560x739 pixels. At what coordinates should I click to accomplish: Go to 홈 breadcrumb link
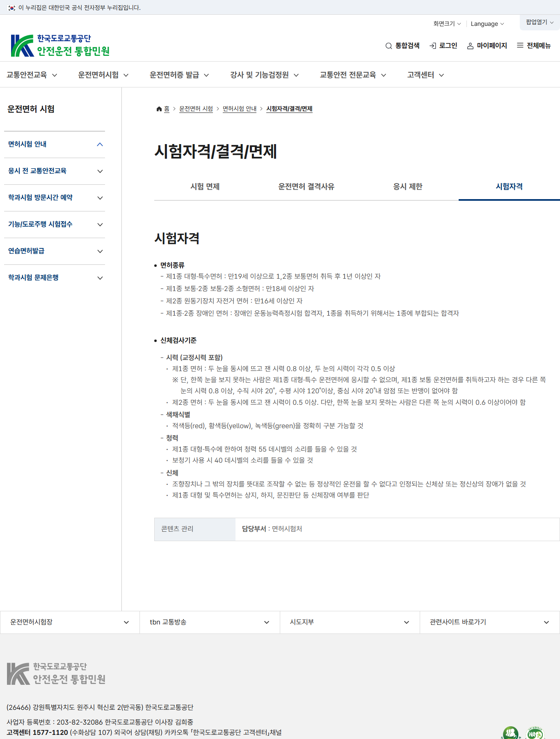tap(167, 109)
